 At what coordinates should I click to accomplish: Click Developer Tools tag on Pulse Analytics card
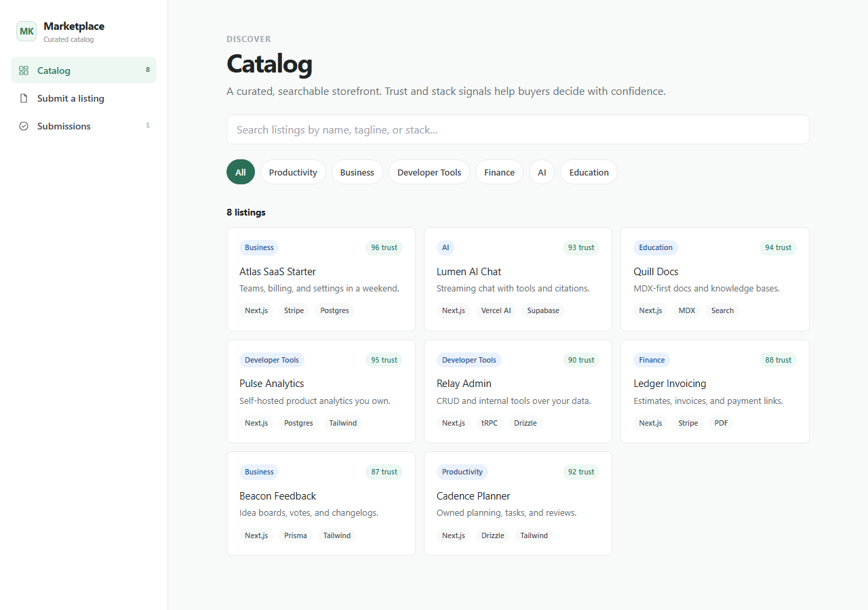272,360
